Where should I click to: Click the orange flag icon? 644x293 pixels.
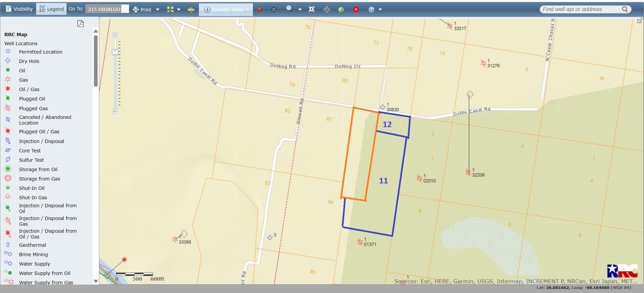tap(260, 10)
